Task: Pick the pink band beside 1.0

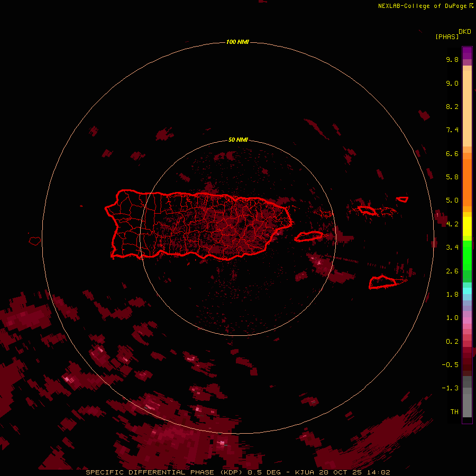Action: (467, 321)
